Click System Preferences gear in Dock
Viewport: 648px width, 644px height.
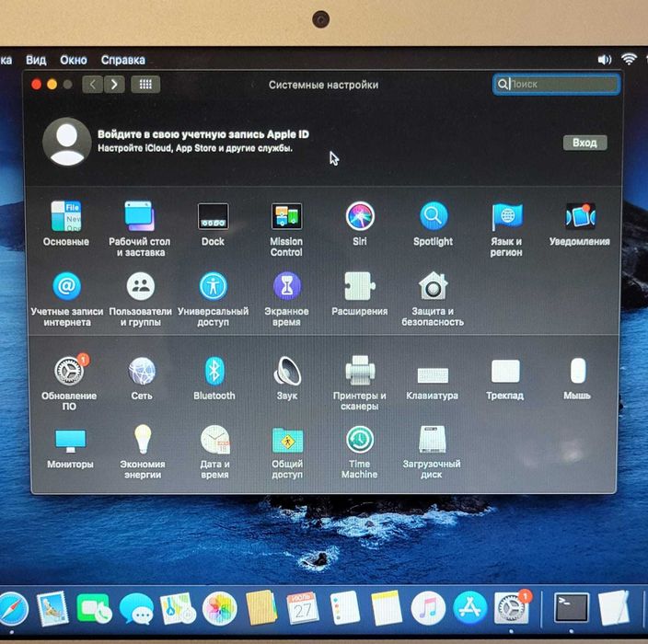pos(512,607)
